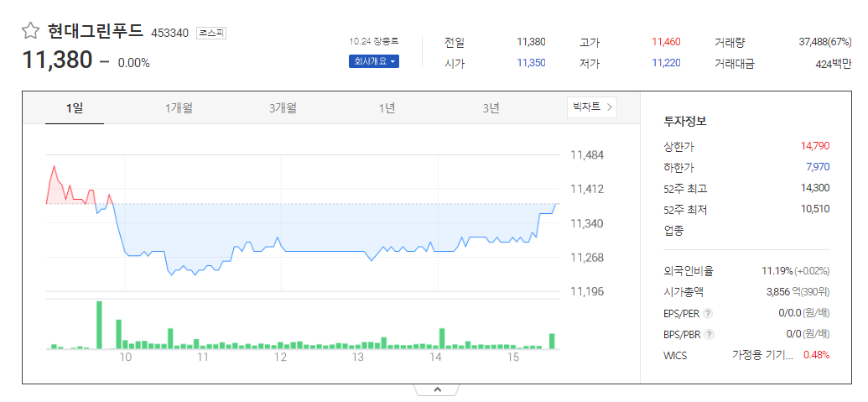Click the 투자정보 heading
The height and width of the screenshot is (402, 868).
coord(685,121)
